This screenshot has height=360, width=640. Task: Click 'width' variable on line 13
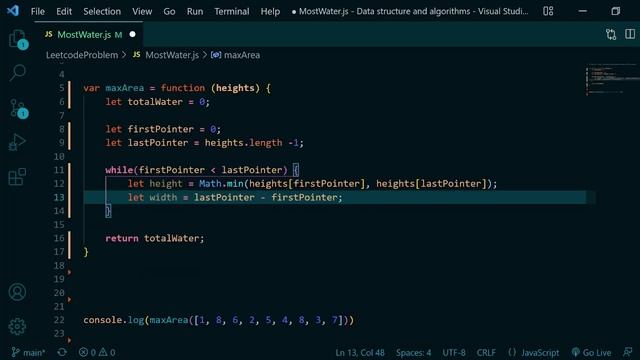click(x=163, y=198)
